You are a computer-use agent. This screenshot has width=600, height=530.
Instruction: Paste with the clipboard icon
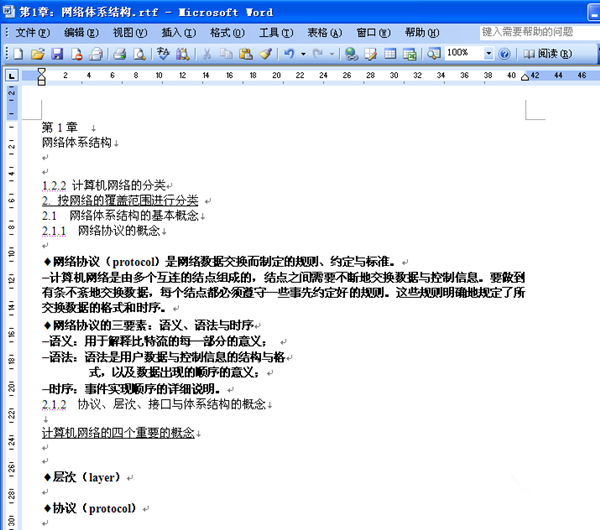[246, 54]
